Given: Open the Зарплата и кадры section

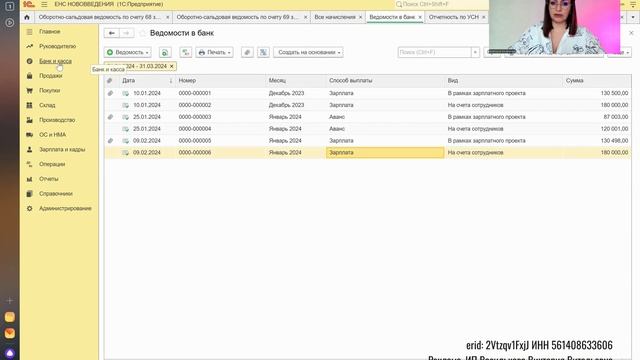Looking at the screenshot, I should 62,149.
